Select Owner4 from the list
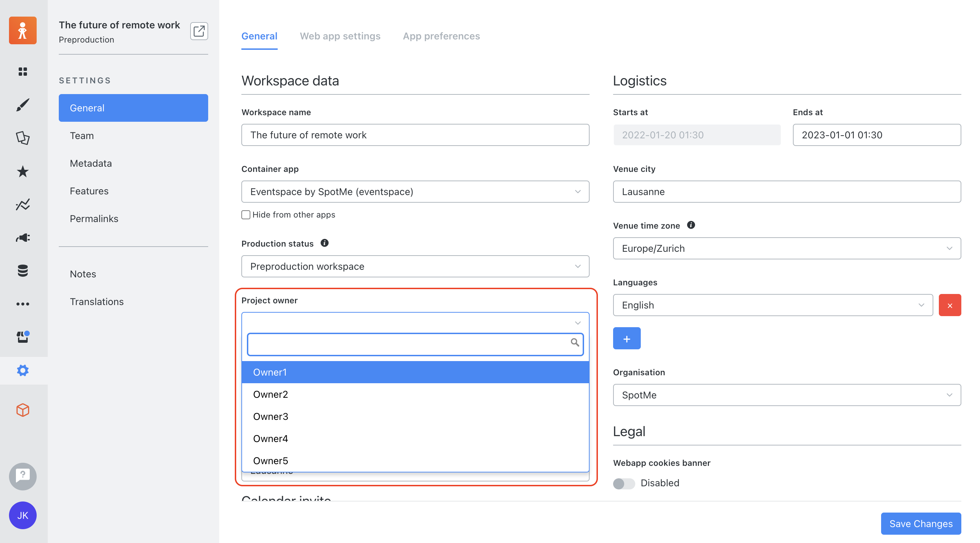The image size is (980, 543). (x=415, y=439)
